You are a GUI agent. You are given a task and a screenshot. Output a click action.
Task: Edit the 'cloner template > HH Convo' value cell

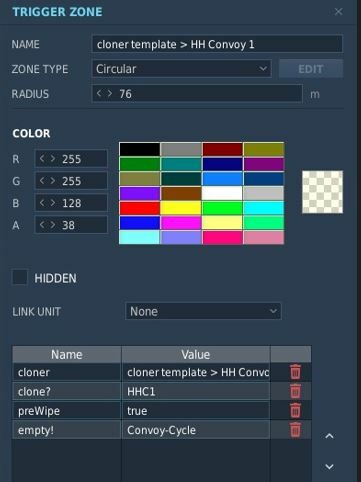[196, 372]
